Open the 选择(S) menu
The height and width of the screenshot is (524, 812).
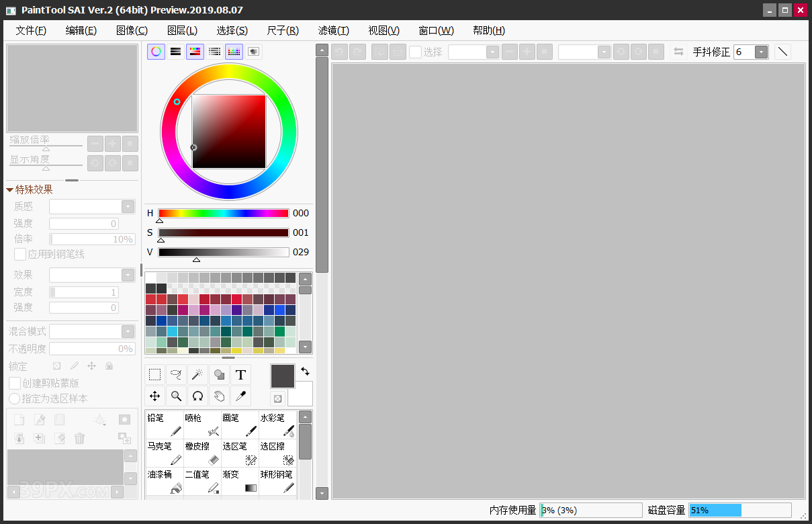pos(232,30)
